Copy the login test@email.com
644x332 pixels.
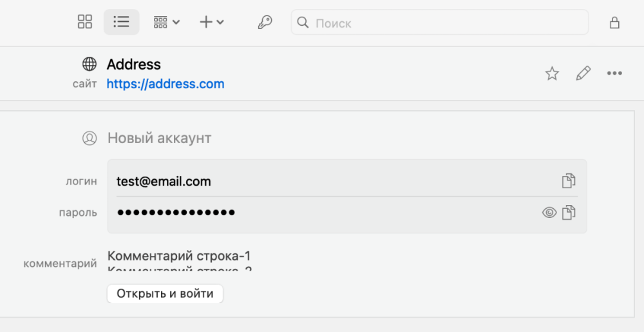point(569,181)
